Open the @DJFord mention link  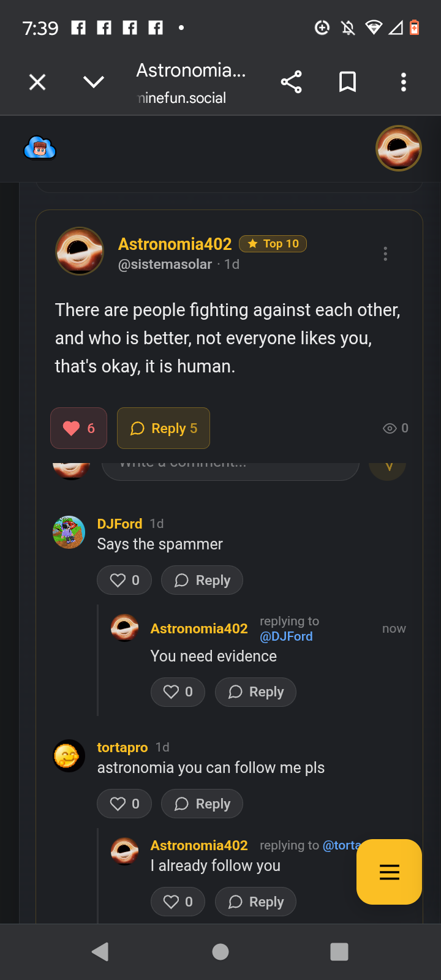pos(286,636)
